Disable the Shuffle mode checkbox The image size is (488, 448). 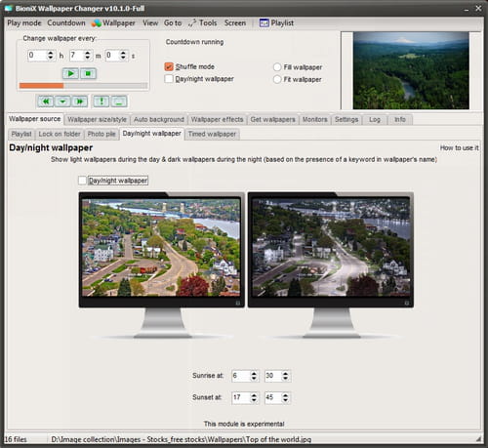tap(169, 66)
